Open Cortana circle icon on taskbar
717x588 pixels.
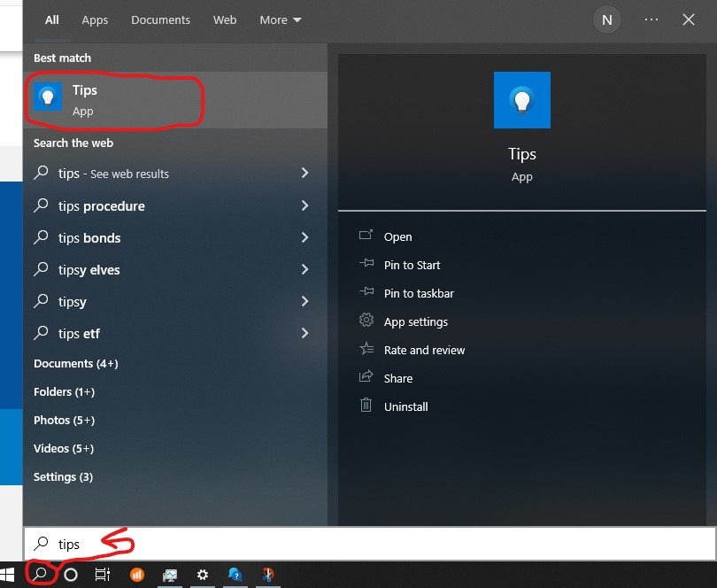(x=71, y=574)
